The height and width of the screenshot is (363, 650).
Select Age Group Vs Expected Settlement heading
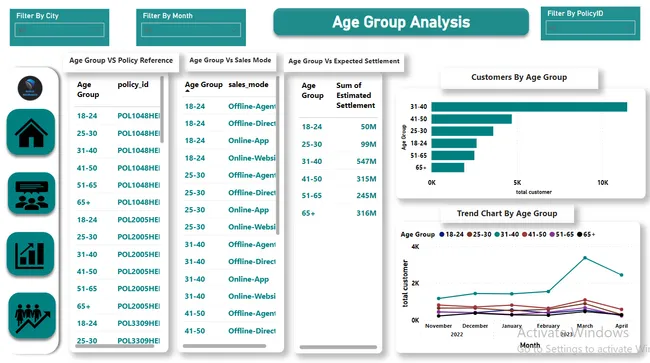(344, 61)
